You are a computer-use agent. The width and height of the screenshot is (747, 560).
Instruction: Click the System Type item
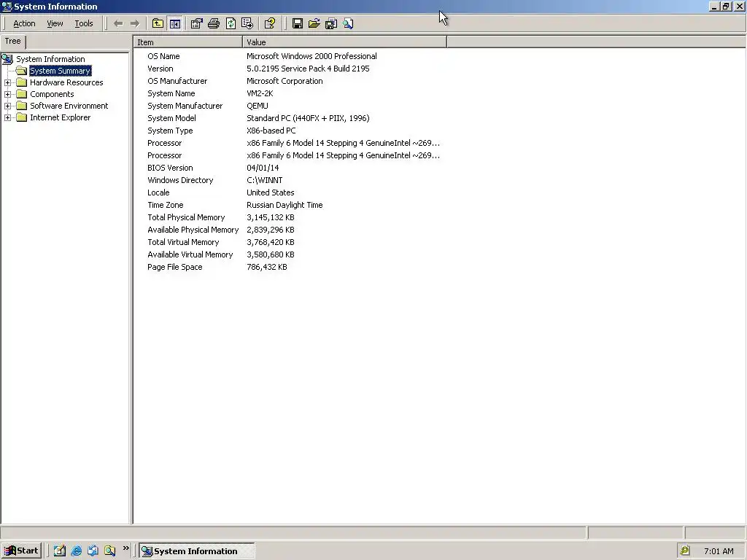pyautogui.click(x=170, y=131)
